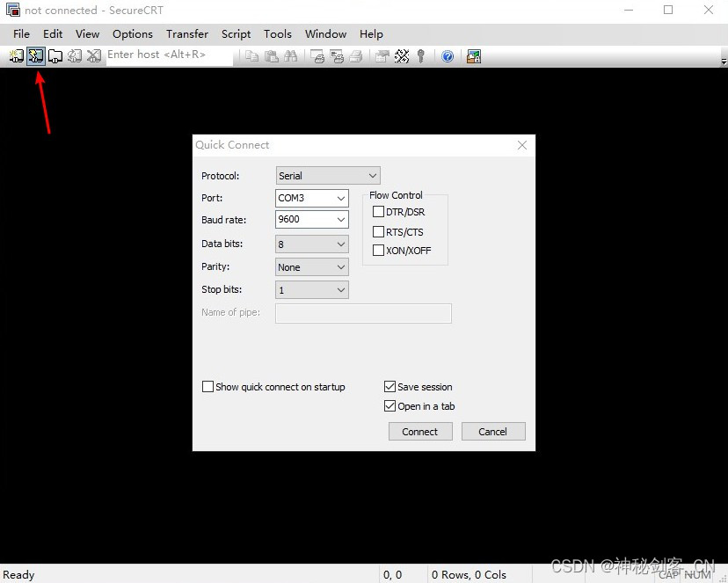This screenshot has width=728, height=583.
Task: Open the Window menu
Action: tap(325, 34)
